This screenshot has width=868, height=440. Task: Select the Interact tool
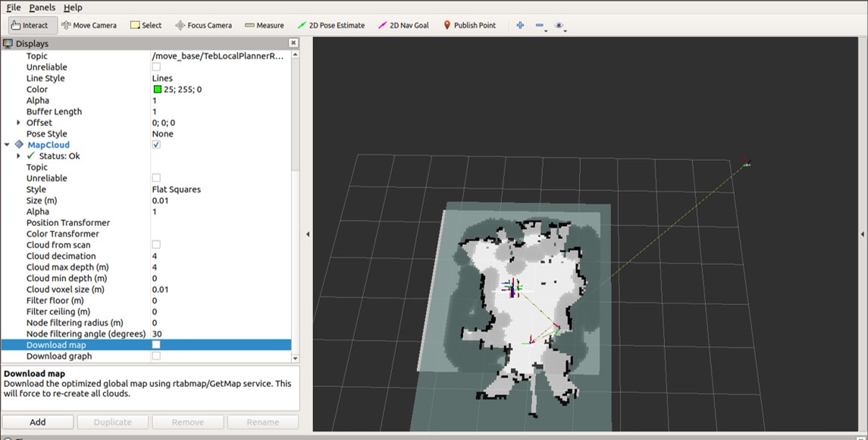(30, 25)
